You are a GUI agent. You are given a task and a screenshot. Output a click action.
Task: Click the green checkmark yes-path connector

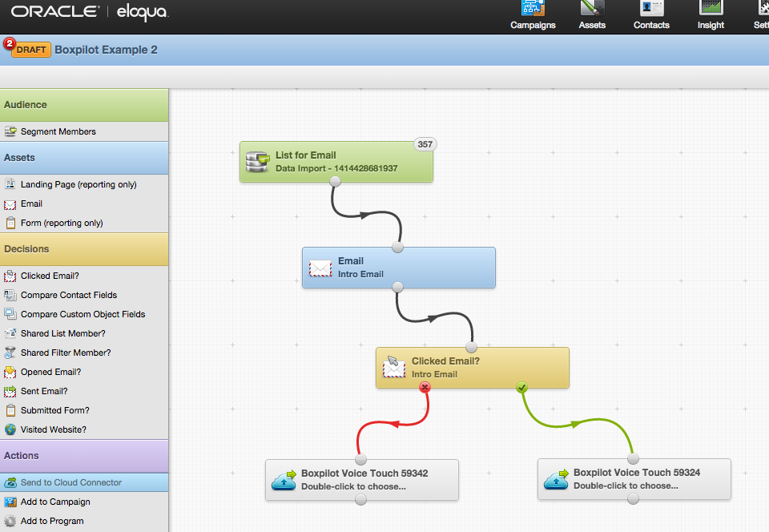tap(521, 387)
